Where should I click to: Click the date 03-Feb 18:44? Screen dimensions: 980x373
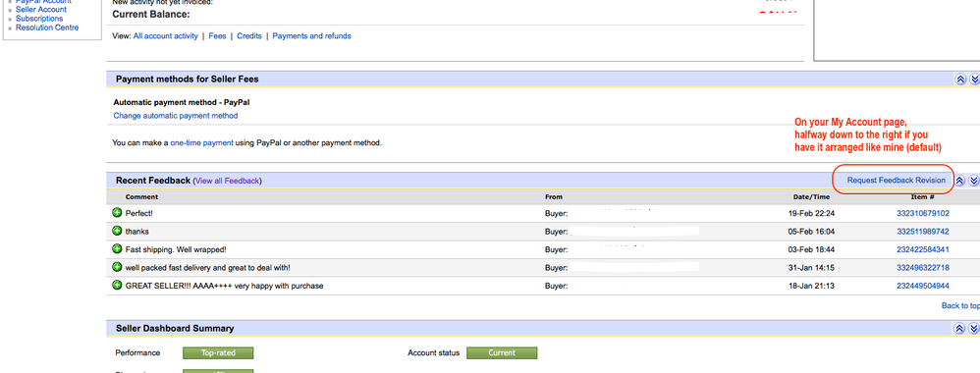point(812,249)
